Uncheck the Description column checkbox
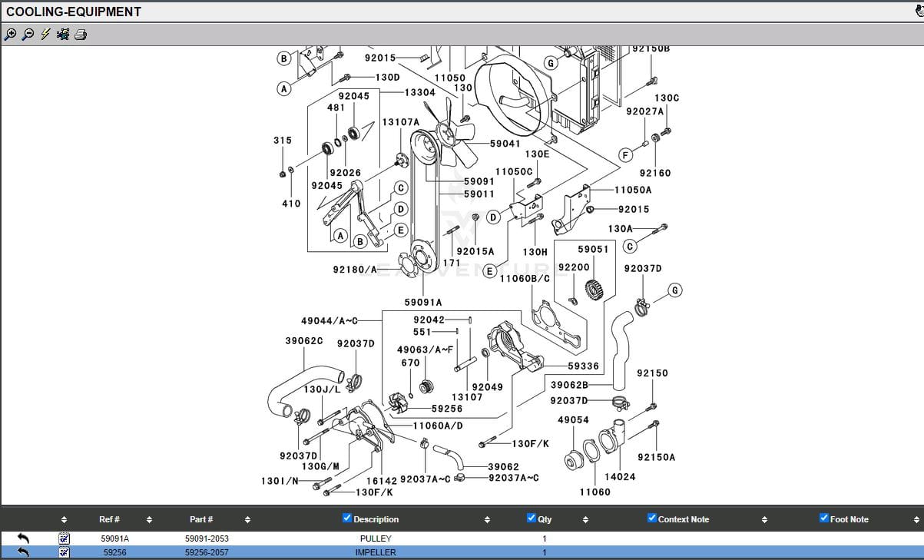The height and width of the screenshot is (560, 924). [347, 519]
